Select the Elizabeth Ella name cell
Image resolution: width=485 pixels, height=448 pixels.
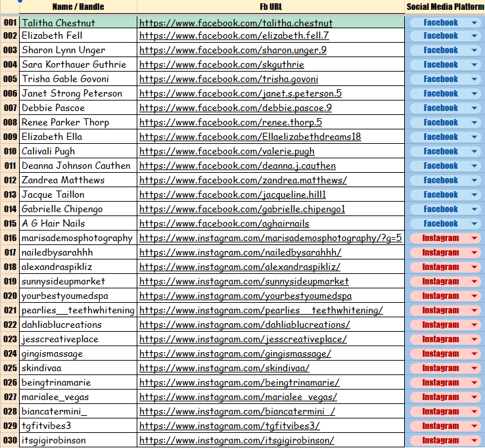(x=78, y=137)
